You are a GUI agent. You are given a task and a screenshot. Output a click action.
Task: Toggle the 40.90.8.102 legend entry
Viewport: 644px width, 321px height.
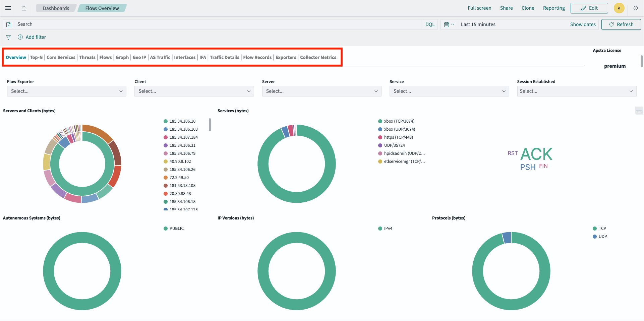177,162
